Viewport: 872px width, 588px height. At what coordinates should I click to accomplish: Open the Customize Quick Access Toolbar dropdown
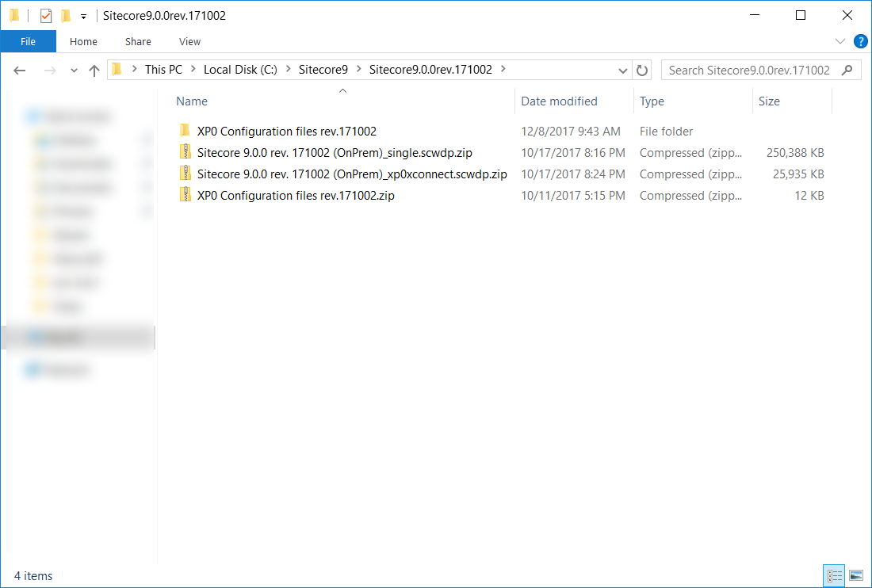[83, 16]
